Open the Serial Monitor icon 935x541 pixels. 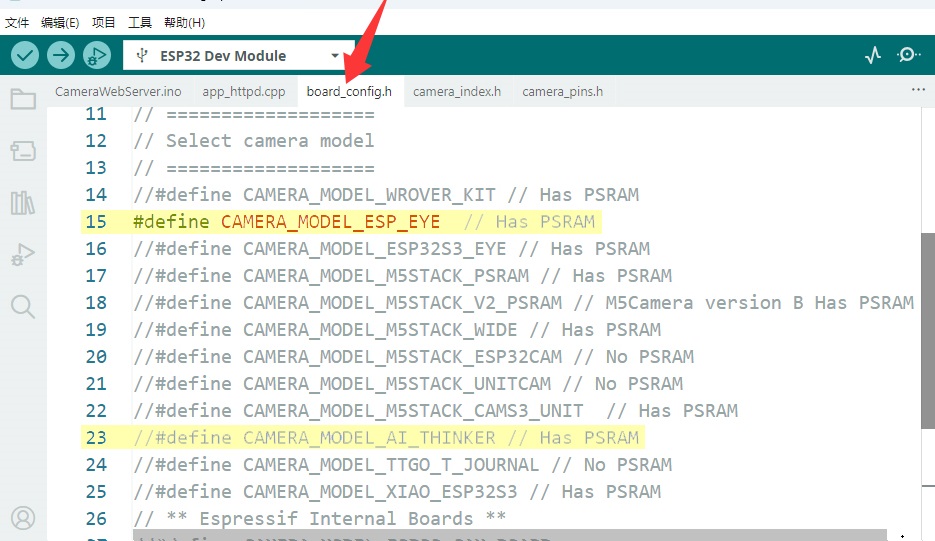908,55
